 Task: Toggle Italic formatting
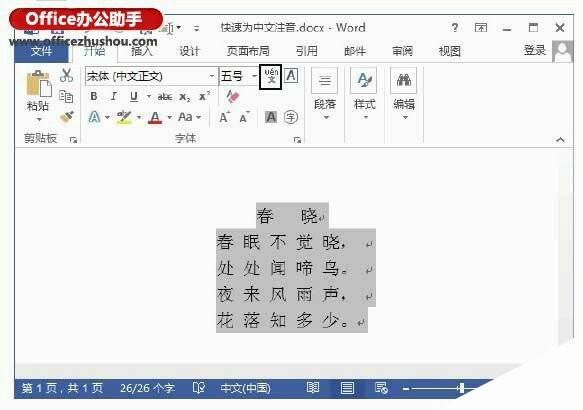pyautogui.click(x=114, y=97)
